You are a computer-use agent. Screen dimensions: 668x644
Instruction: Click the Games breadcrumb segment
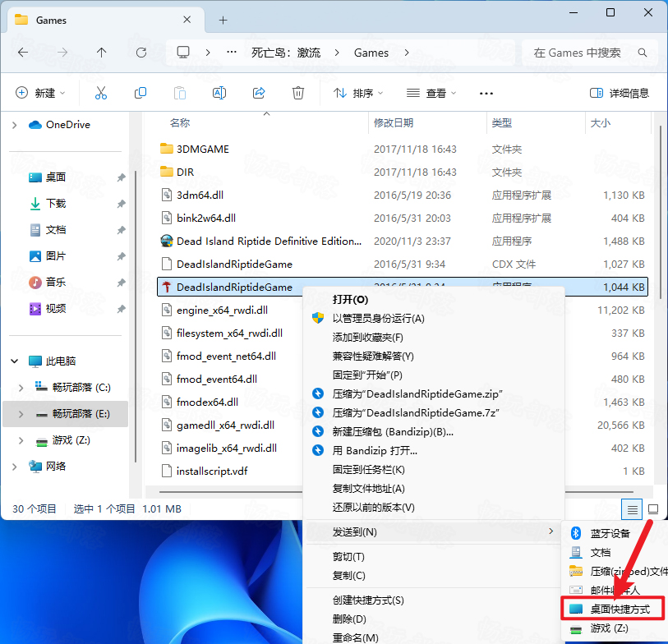pyautogui.click(x=371, y=53)
